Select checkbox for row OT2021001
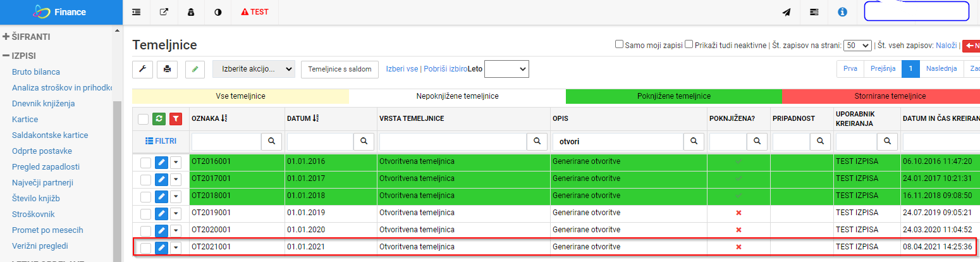 click(x=145, y=248)
